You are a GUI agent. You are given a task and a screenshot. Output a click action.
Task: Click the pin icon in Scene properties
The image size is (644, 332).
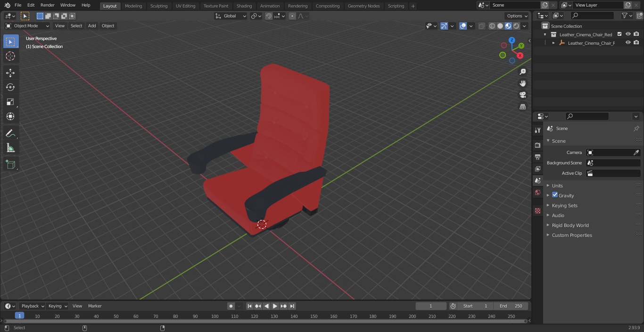[x=636, y=129]
